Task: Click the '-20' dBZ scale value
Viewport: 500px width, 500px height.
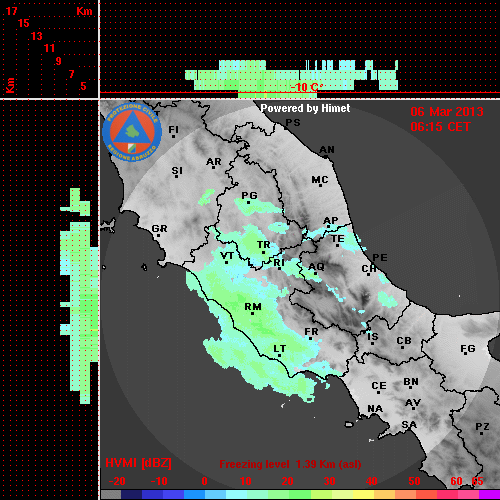Action: tap(117, 481)
